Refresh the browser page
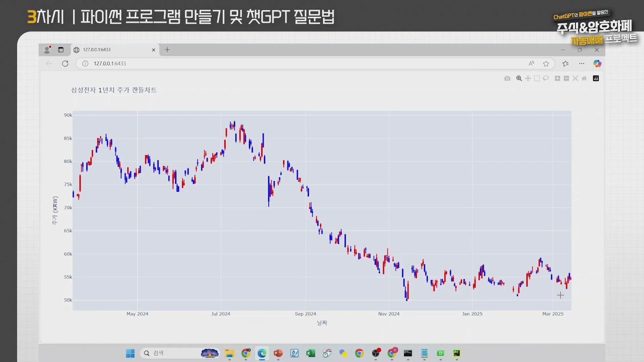The image size is (644, 362). tap(65, 64)
